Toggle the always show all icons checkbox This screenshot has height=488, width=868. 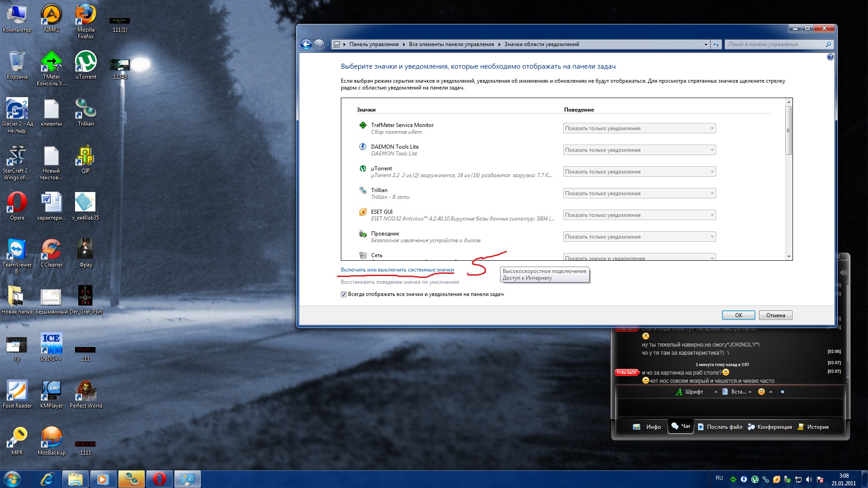point(344,294)
